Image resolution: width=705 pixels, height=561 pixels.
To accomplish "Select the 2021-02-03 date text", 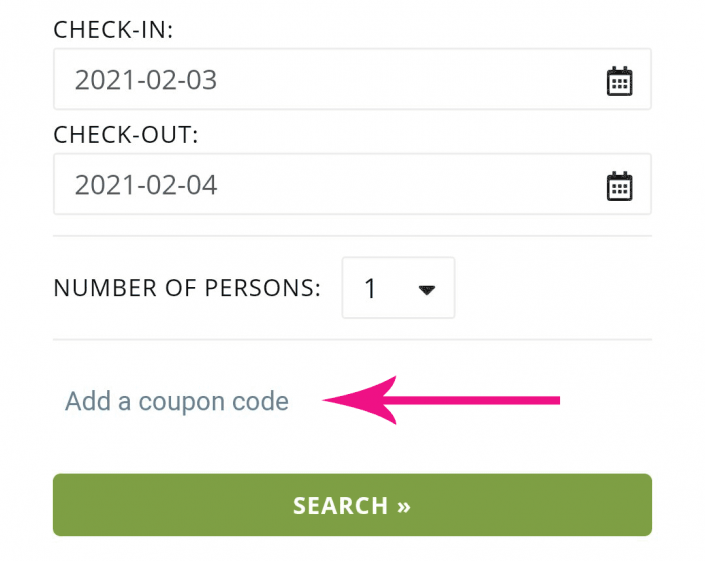I will pos(146,80).
